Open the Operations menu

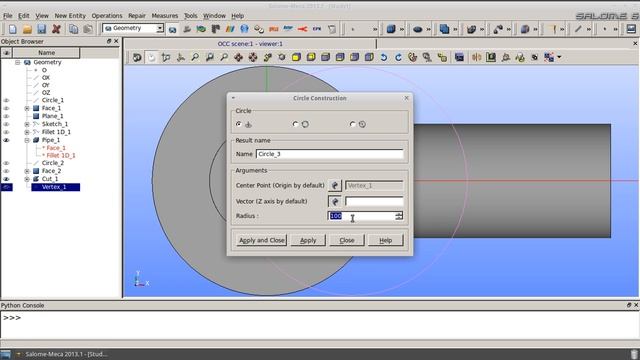pyautogui.click(x=107, y=16)
